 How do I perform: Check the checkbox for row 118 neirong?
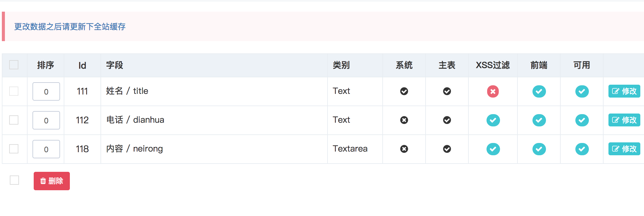tap(14, 149)
